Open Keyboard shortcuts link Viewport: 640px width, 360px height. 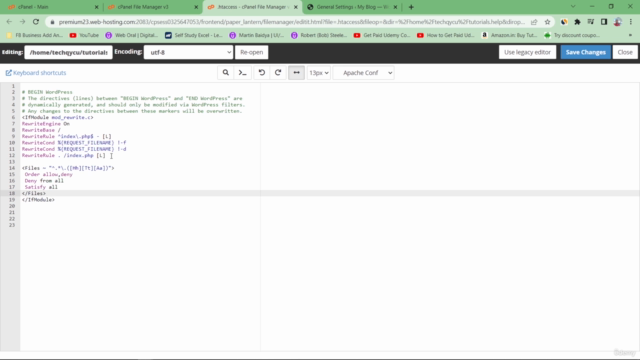click(36, 73)
